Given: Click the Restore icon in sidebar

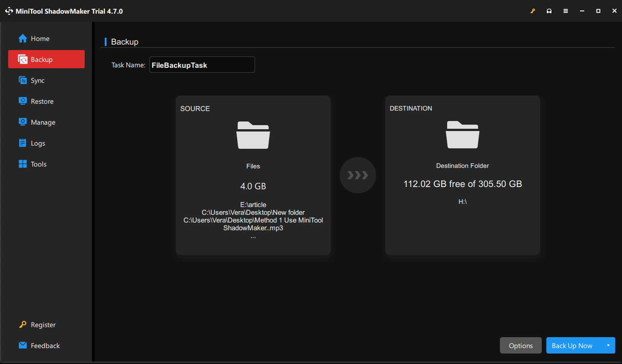Looking at the screenshot, I should coord(23,101).
